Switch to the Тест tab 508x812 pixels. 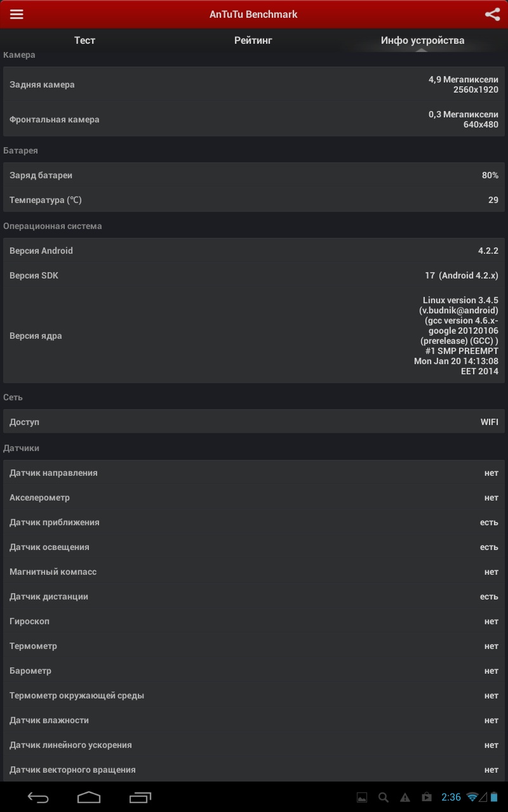pos(84,41)
